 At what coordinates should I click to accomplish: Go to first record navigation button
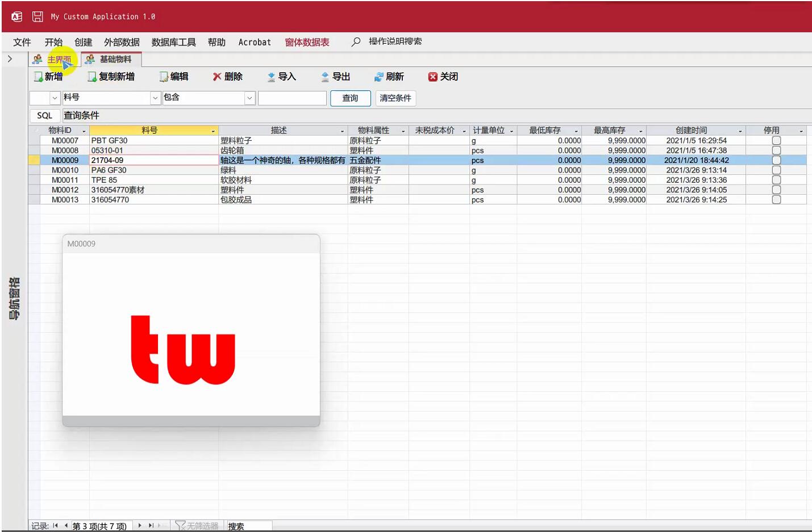point(55,526)
